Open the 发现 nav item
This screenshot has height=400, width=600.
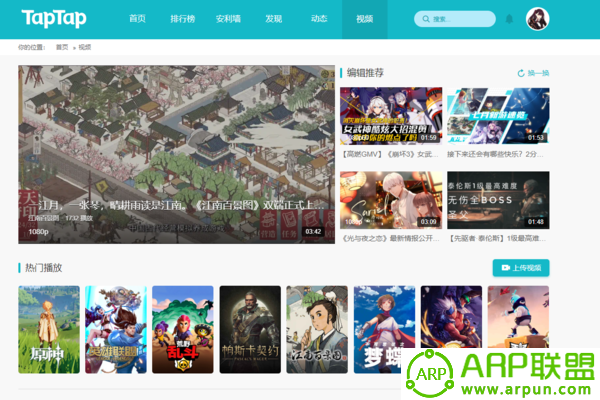pos(274,19)
